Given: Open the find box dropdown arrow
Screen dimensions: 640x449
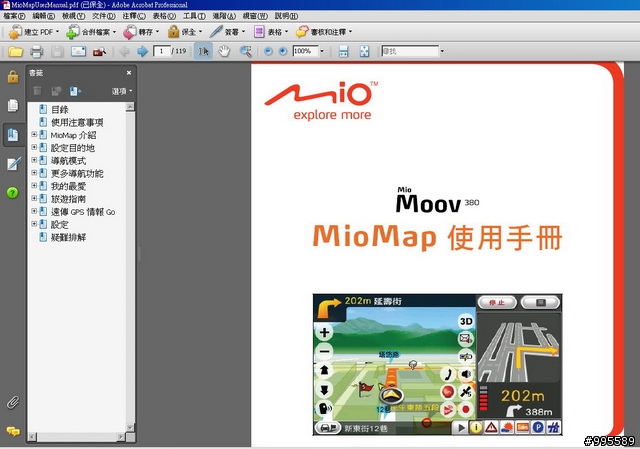Looking at the screenshot, I should tap(442, 51).
